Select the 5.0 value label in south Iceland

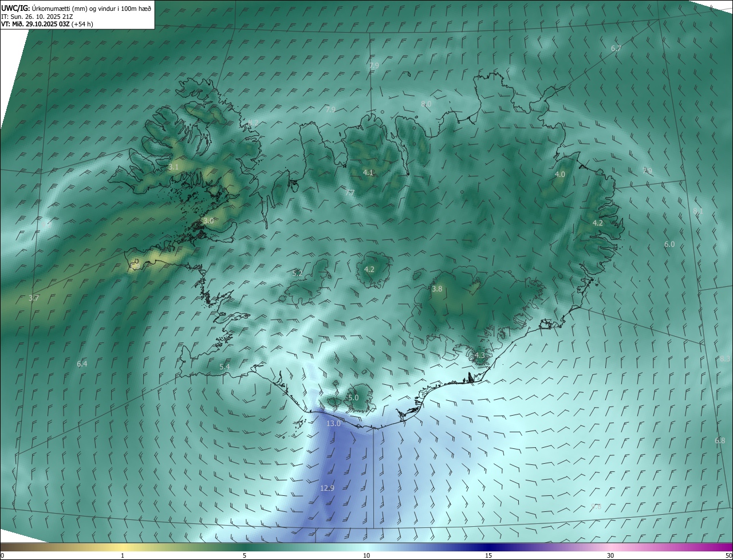click(x=353, y=397)
